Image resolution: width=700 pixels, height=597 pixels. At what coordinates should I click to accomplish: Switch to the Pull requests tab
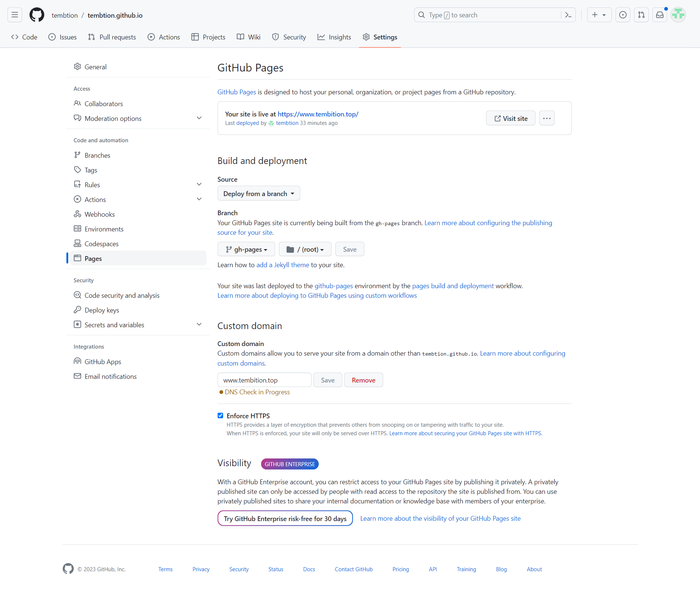click(112, 37)
